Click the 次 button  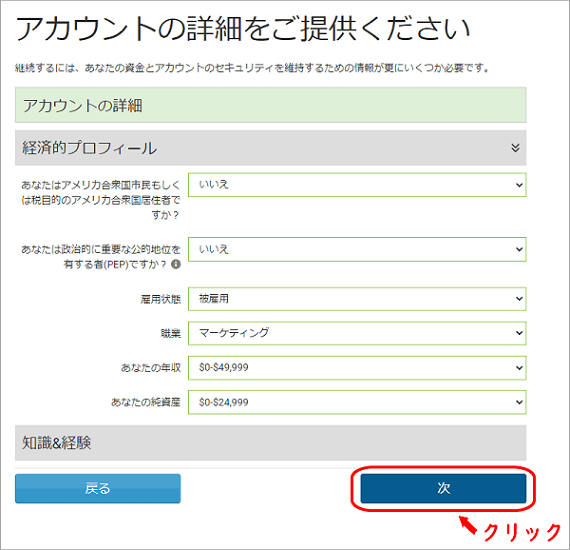coord(443,488)
